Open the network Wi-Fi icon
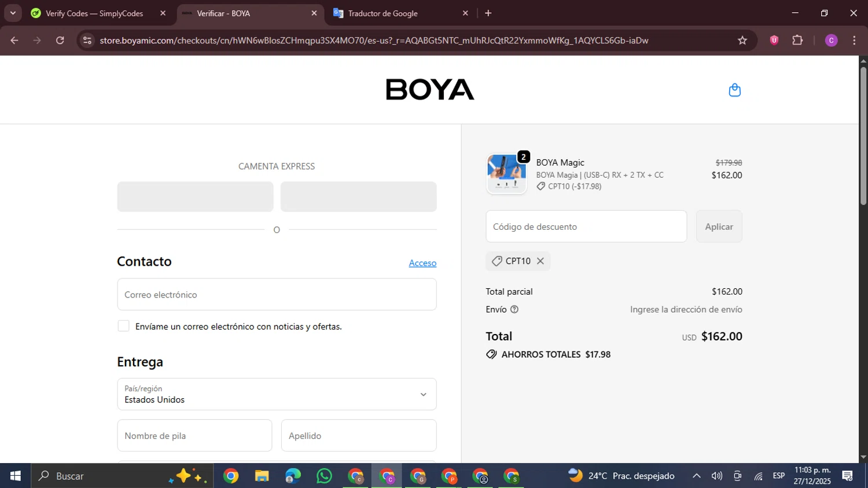 pyautogui.click(x=758, y=476)
